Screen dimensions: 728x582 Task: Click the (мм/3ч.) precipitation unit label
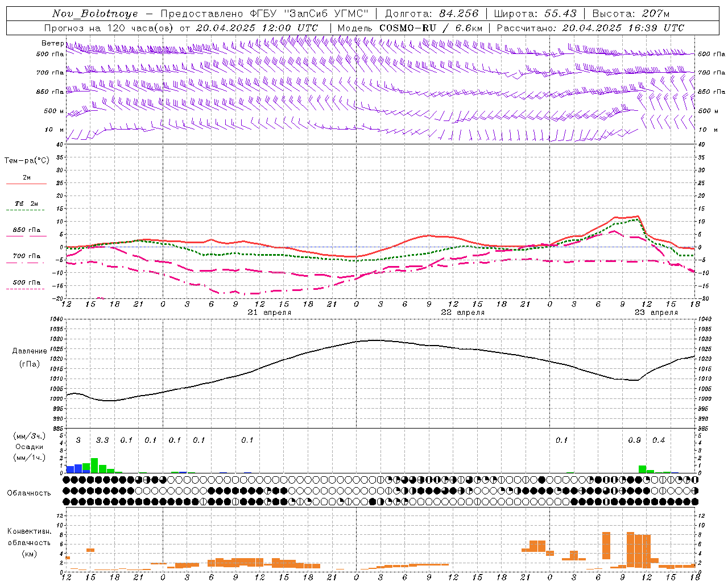(29, 436)
